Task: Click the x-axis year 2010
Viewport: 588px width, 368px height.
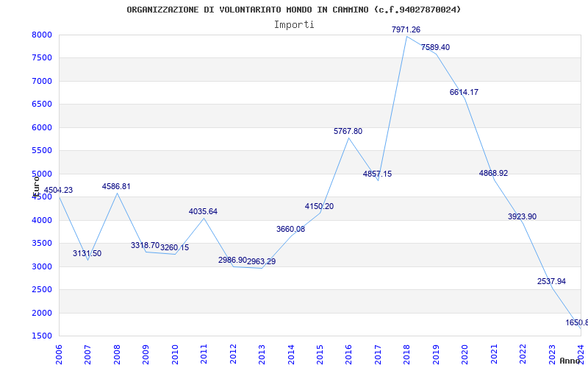Action: (x=175, y=353)
